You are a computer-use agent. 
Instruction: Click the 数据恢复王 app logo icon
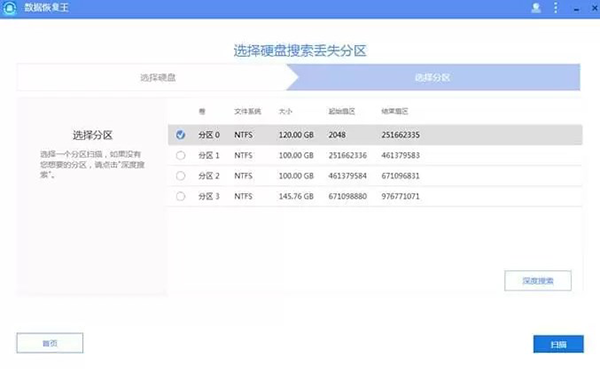click(9, 8)
